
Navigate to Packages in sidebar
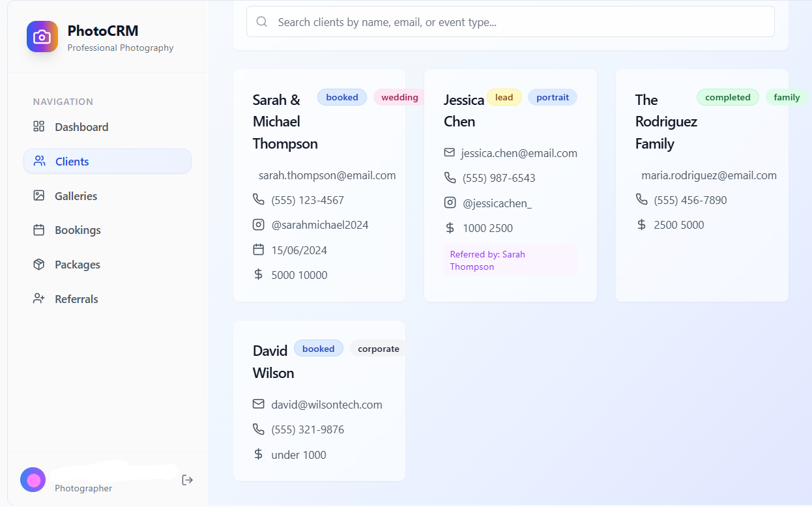point(77,265)
